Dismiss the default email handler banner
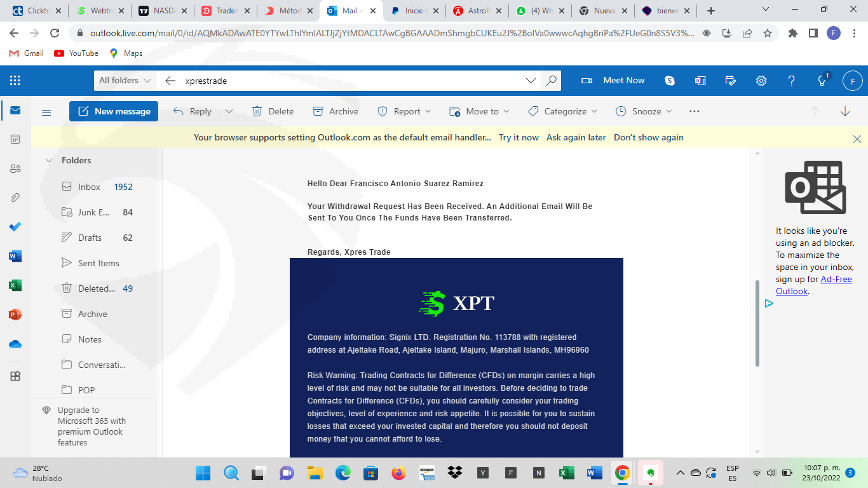 pos(857,139)
